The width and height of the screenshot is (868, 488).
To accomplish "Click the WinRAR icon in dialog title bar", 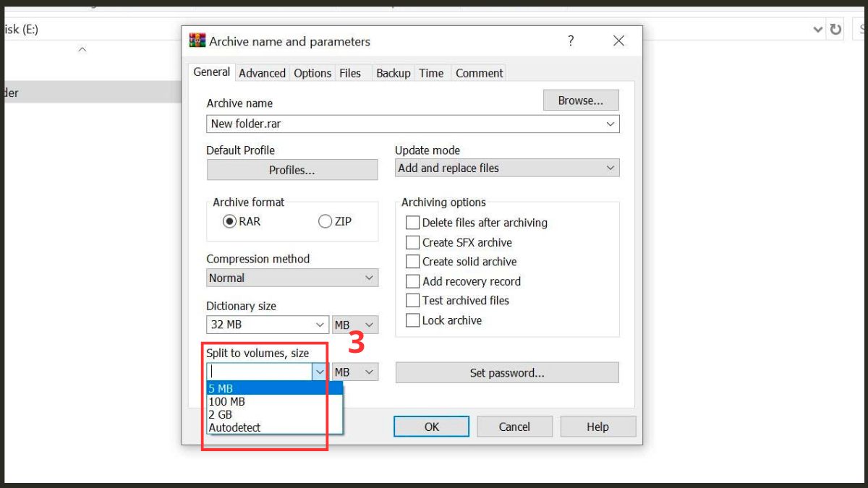I will 197,40.
